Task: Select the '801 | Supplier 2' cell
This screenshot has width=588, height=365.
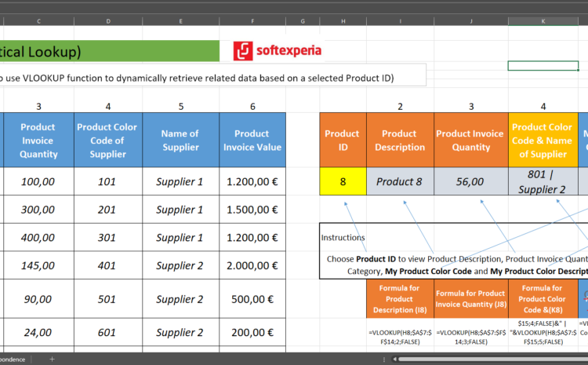Action: point(543,181)
